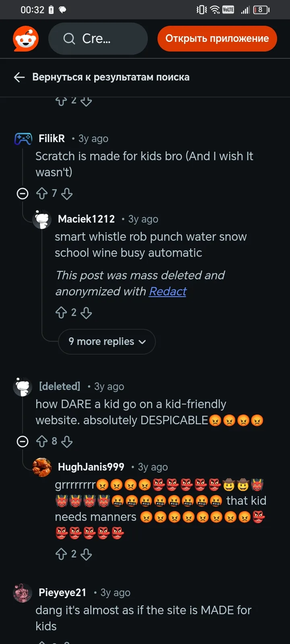Tap Pieyeye21's avatar picture
The width and height of the screenshot is (290, 644).
23,593
